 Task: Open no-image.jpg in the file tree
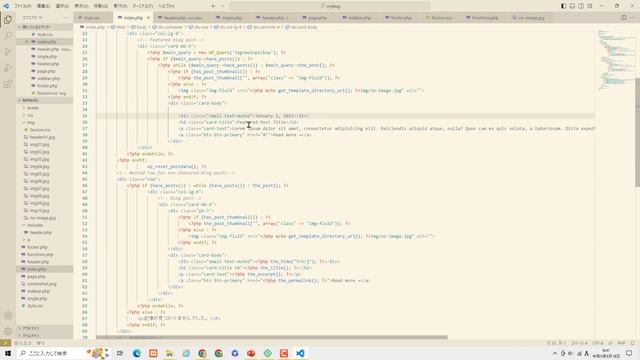(42, 218)
